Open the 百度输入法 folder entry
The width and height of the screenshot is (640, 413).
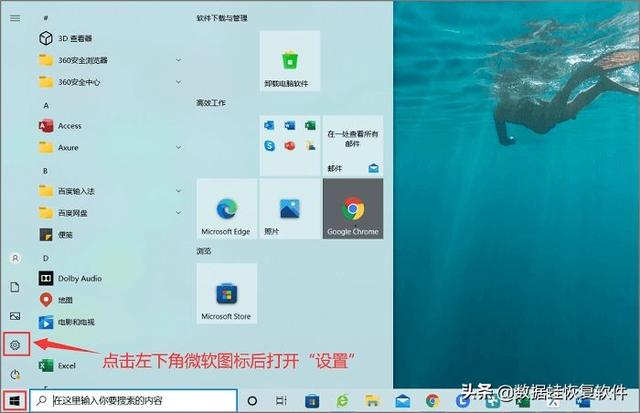pos(110,191)
